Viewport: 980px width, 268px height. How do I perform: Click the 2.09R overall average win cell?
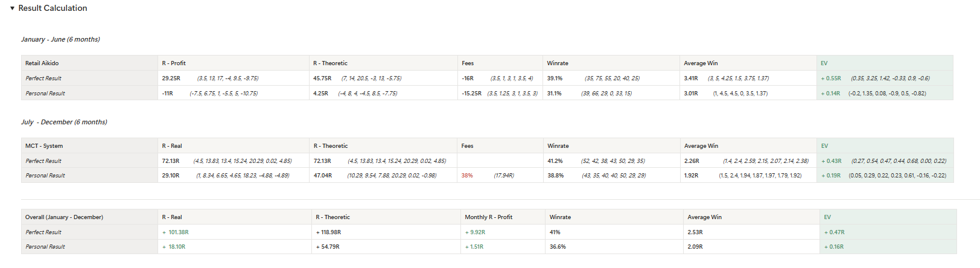tap(752, 246)
